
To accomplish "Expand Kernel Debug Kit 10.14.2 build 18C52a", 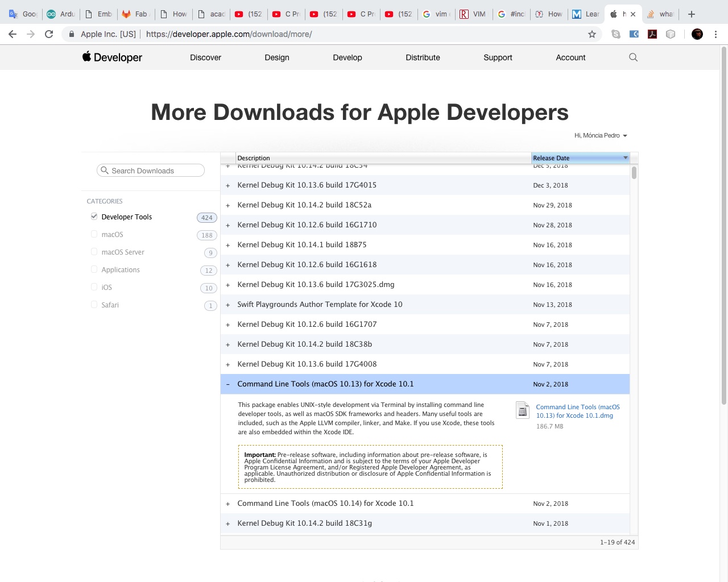I will 228,205.
